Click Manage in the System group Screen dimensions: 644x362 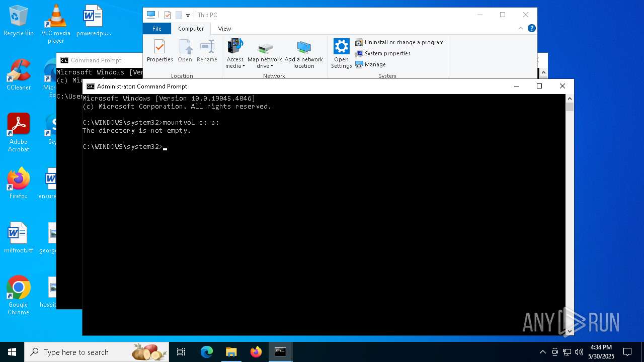click(371, 64)
